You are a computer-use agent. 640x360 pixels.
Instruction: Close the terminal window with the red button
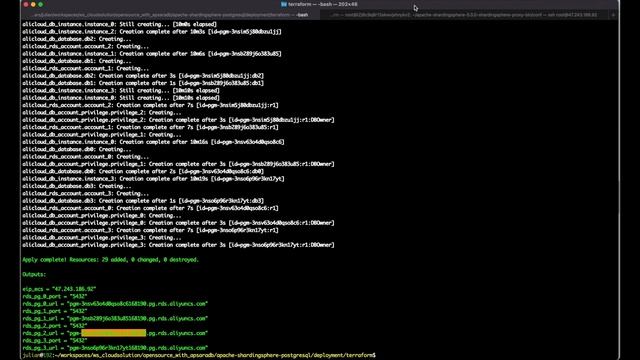26,4
